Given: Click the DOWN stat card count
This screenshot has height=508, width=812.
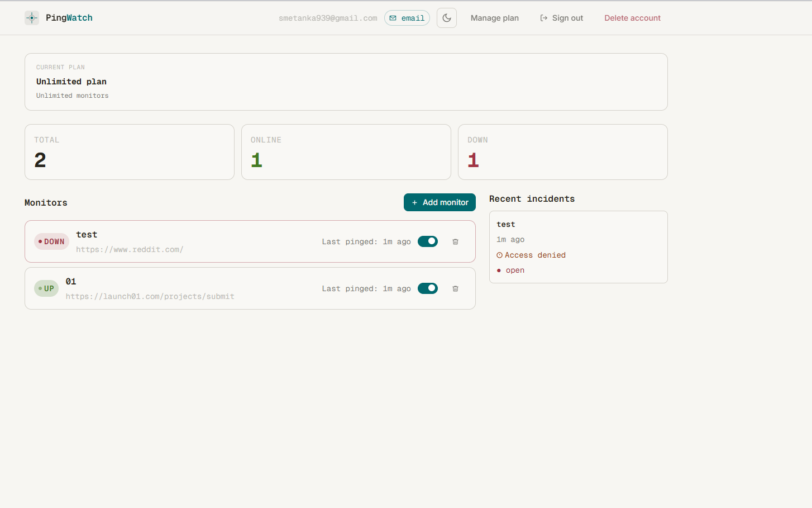Looking at the screenshot, I should tap(474, 160).
